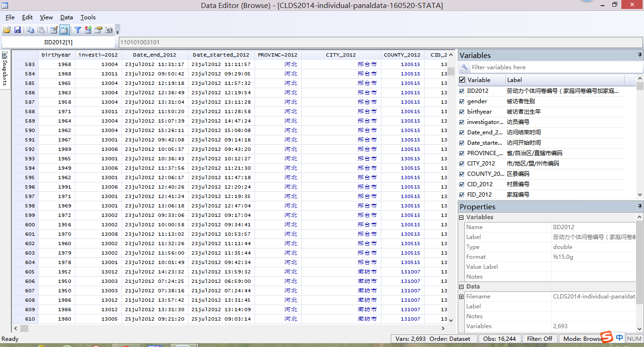Toggle the select-all Variable header checkbox
This screenshot has width=644, height=347.
[462, 80]
